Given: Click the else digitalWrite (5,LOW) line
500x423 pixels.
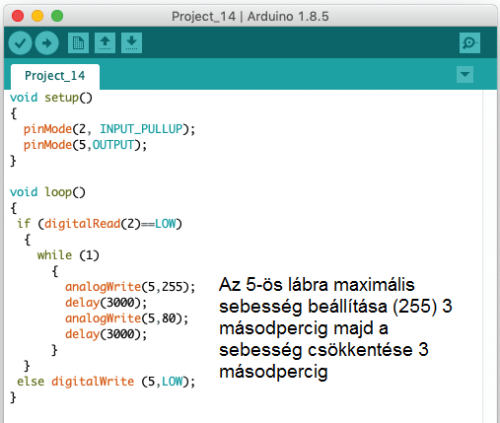Looking at the screenshot, I should [106, 381].
